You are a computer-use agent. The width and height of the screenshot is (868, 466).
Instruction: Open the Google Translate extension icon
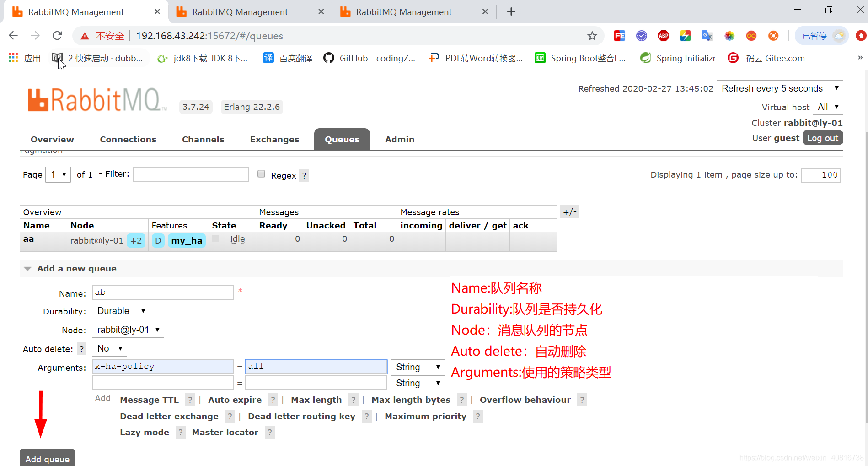[x=707, y=36]
